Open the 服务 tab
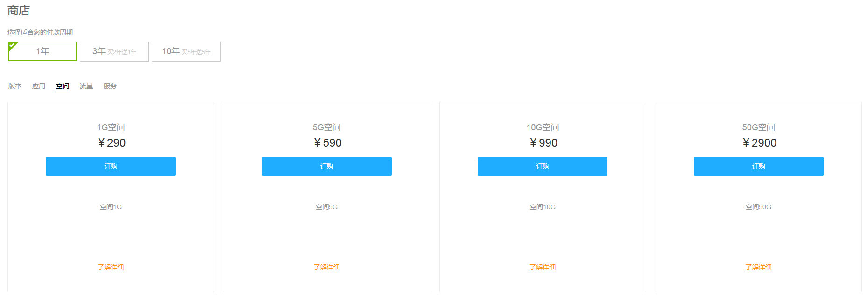 pos(110,86)
